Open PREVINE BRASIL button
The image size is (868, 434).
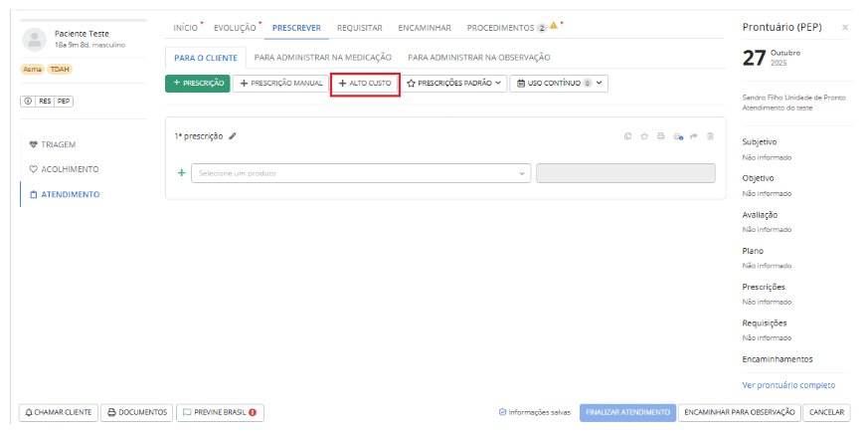(x=220, y=412)
